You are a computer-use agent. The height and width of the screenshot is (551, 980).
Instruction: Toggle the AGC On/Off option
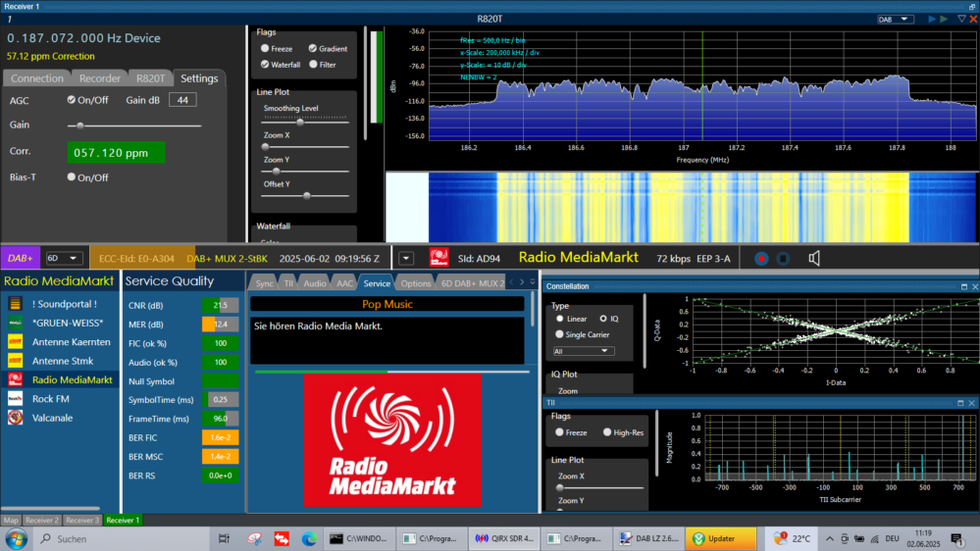pos(72,100)
